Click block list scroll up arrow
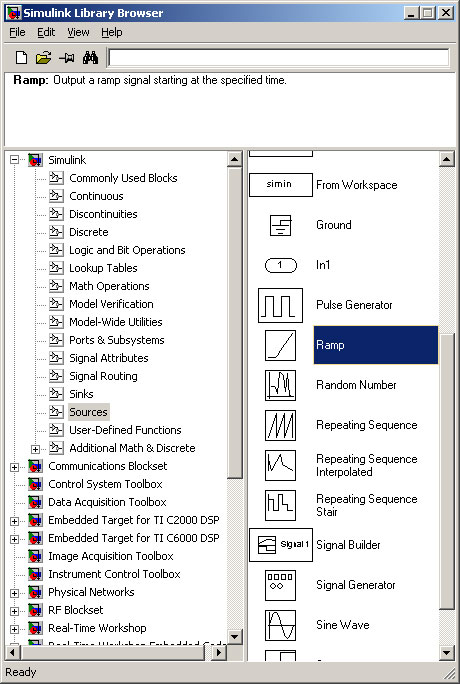 (x=446, y=159)
